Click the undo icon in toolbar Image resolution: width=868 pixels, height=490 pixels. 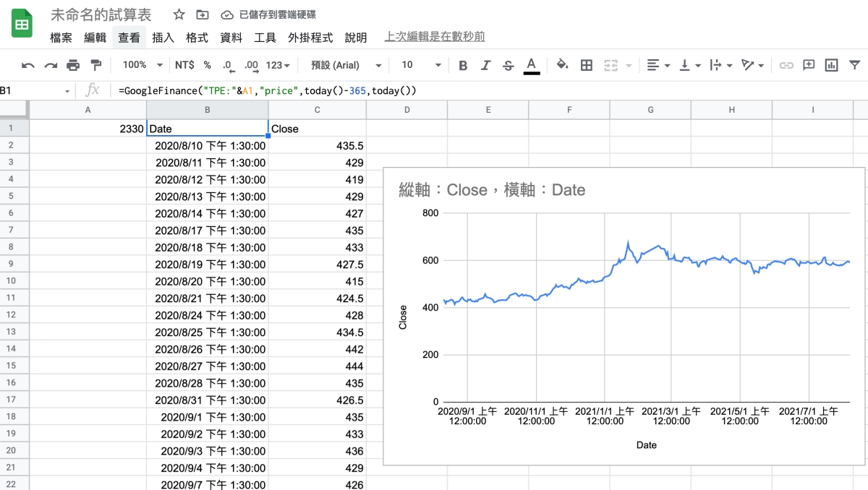click(x=28, y=65)
